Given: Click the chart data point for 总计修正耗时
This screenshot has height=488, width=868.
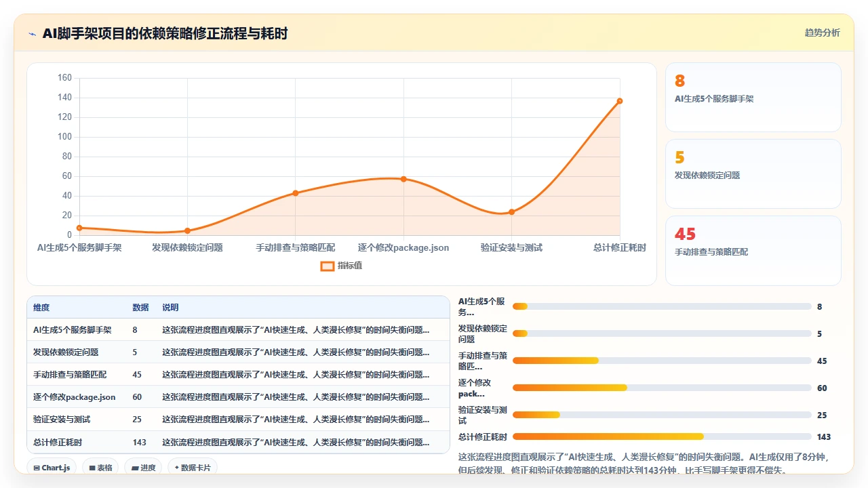Looking at the screenshot, I should [x=620, y=101].
